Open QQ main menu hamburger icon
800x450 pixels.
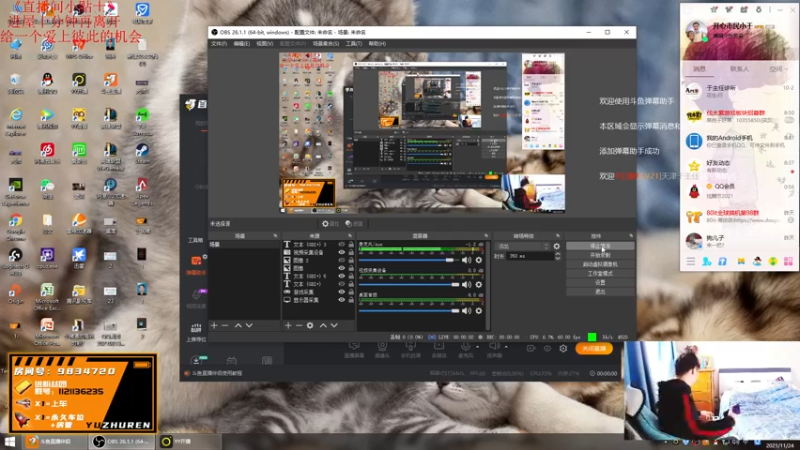click(x=690, y=261)
